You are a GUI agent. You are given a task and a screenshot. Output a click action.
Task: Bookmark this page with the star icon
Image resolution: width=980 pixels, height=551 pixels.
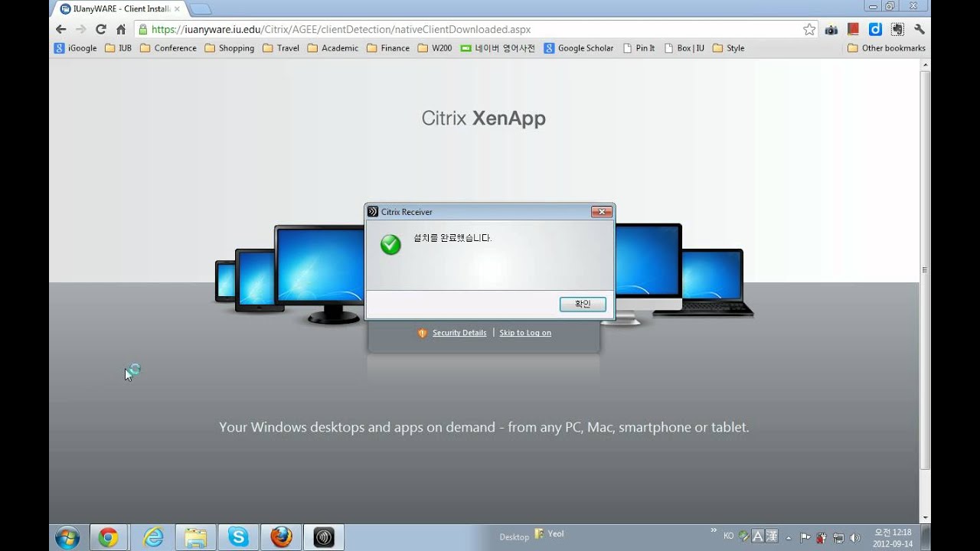[x=809, y=29]
